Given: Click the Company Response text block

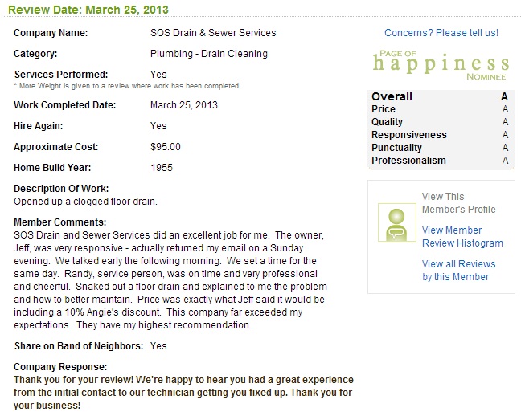Looking at the screenshot, I should (x=183, y=393).
